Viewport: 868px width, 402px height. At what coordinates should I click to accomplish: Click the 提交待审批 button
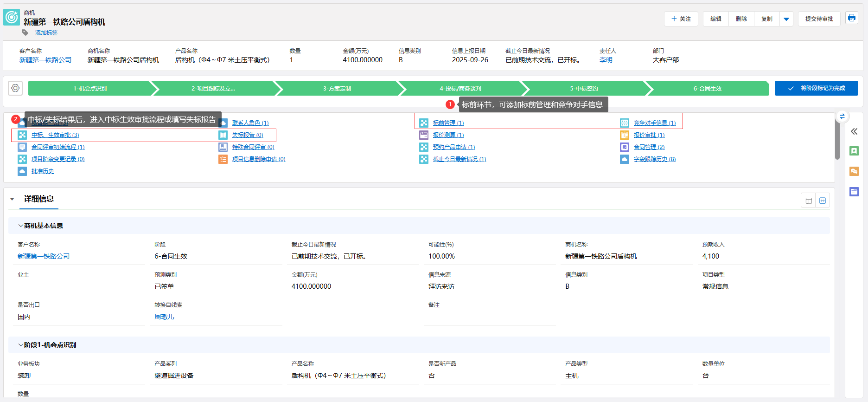click(819, 19)
